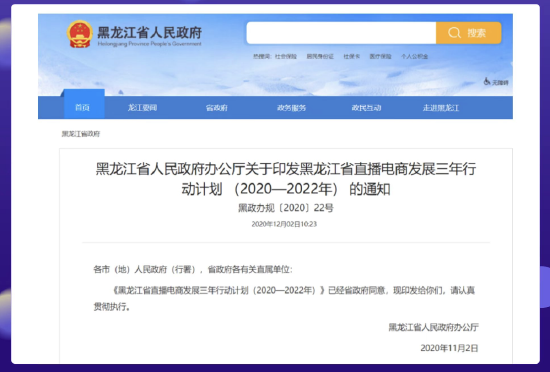The height and width of the screenshot is (372, 550).
Task: Open the 省政府 navigation tab
Action: point(217,108)
